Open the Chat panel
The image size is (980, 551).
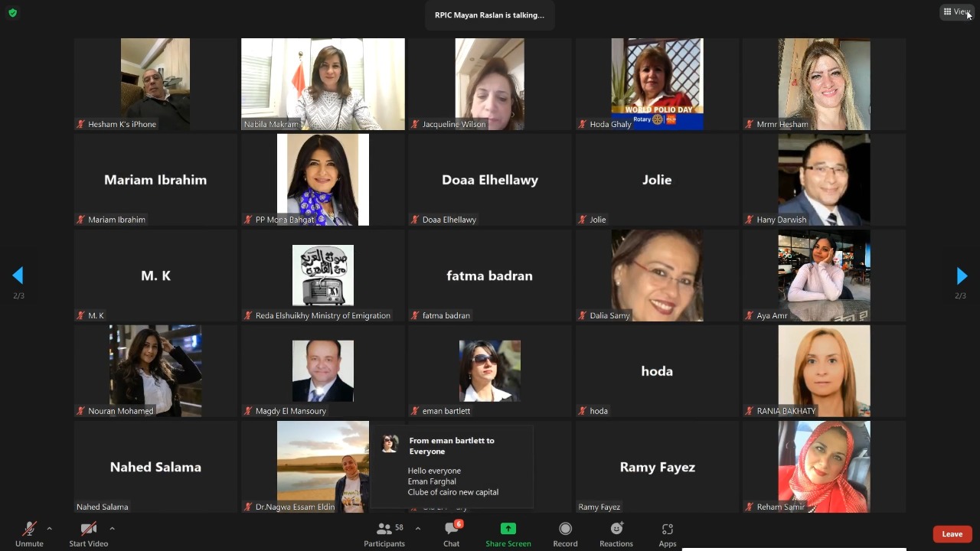click(x=452, y=533)
